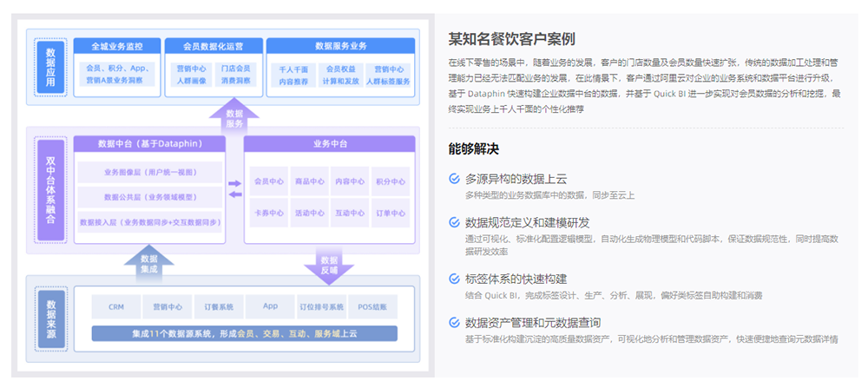868x388 pixels.
Task: Click the check icon beside 标签体系的快速构建
Action: (x=454, y=279)
